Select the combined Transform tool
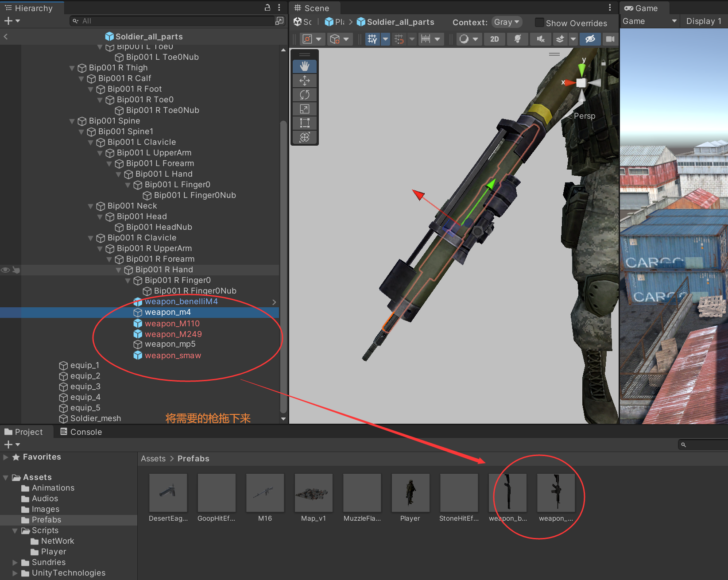The width and height of the screenshot is (728, 580). tap(305, 137)
